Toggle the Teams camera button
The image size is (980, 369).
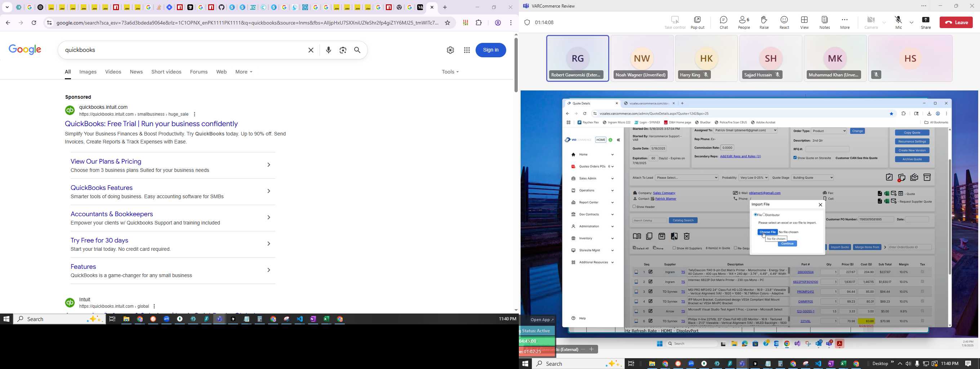[x=870, y=22]
